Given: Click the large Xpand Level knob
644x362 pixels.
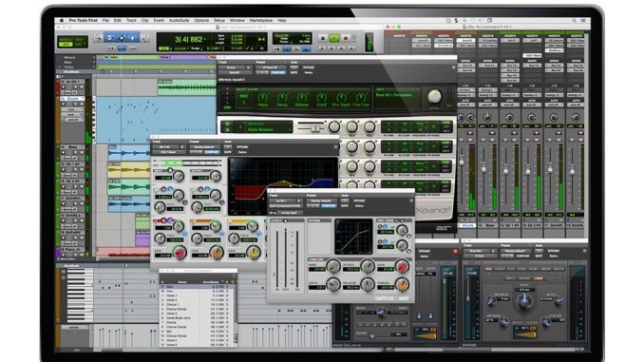Looking at the screenshot, I should pyautogui.click(x=434, y=97).
